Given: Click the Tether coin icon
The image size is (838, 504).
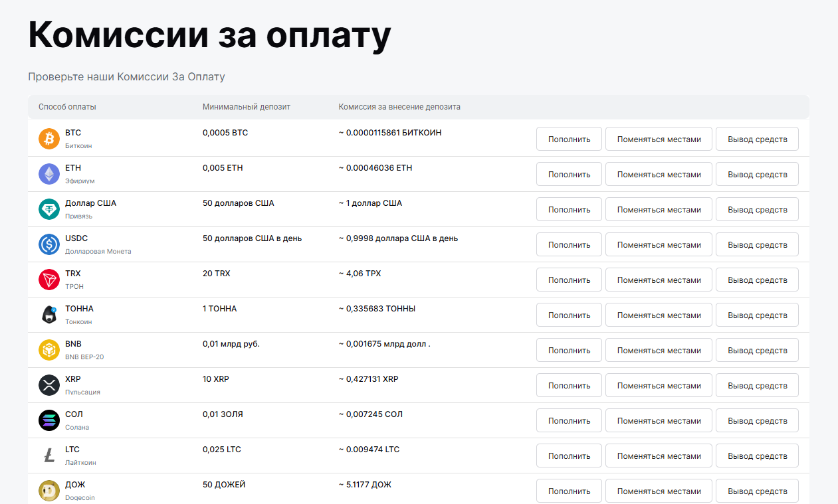Looking at the screenshot, I should coord(49,209).
